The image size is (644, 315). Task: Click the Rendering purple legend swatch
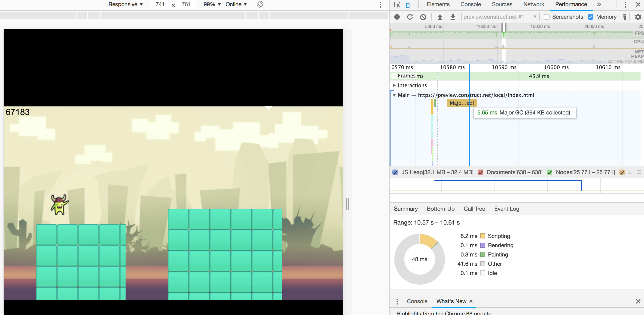[482, 245]
